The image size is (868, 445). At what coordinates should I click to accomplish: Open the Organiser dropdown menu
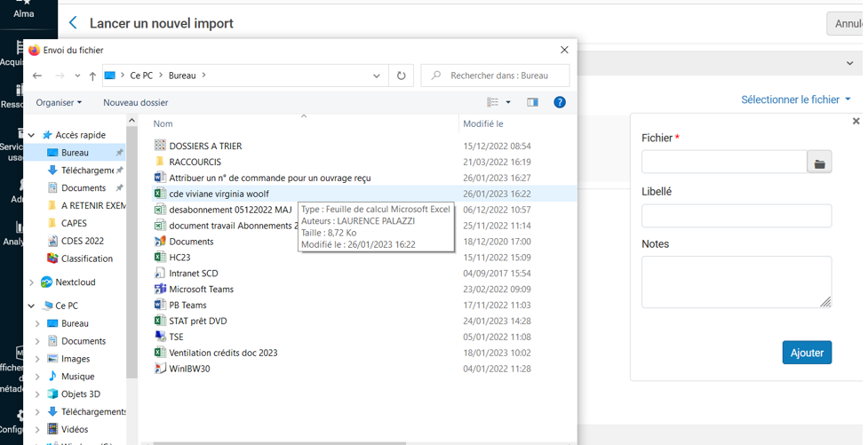(x=59, y=103)
